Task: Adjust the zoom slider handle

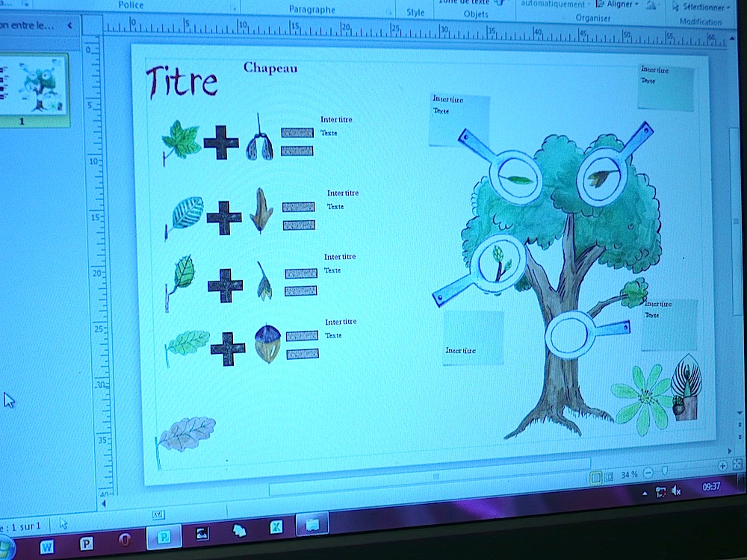Action: pyautogui.click(x=665, y=471)
